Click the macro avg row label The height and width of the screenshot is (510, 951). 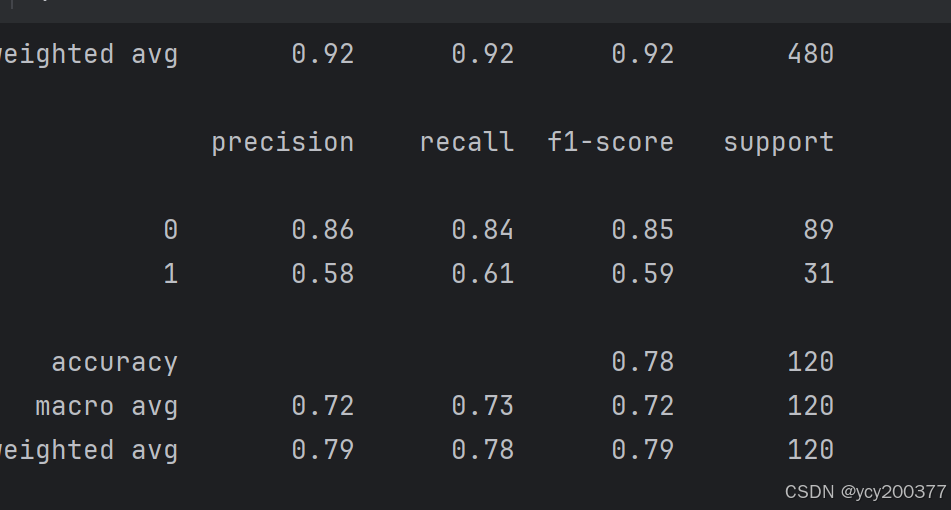[107, 407]
